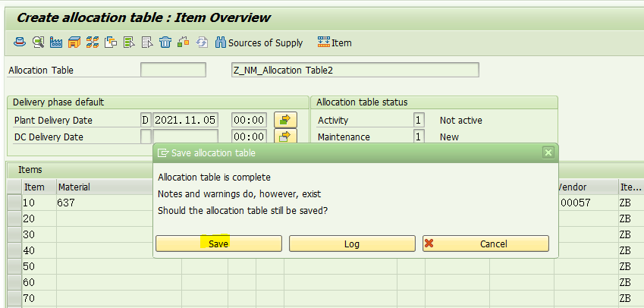Click the Plant Delivery Date type field D
Screen dimensions: 644x308
click(x=146, y=120)
